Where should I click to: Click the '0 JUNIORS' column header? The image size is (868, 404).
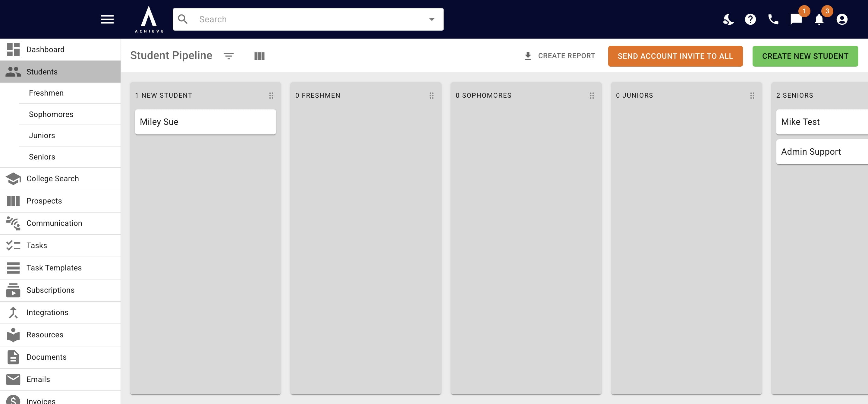click(x=634, y=96)
